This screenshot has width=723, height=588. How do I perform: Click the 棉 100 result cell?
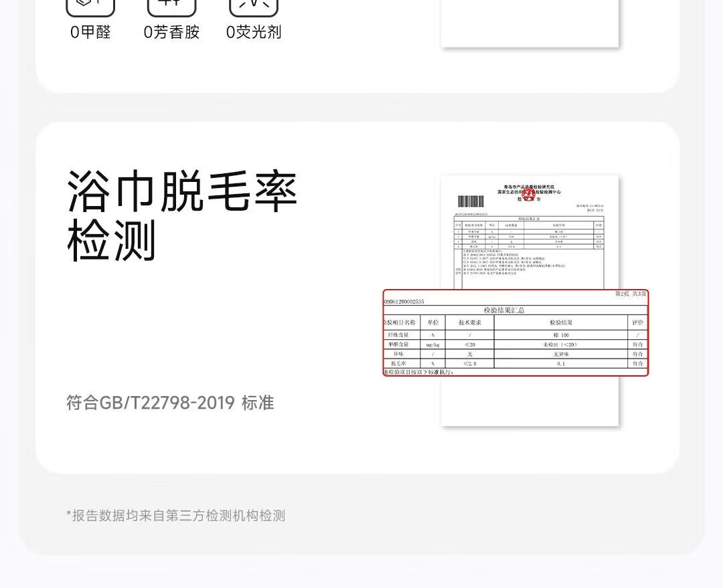pos(561,335)
